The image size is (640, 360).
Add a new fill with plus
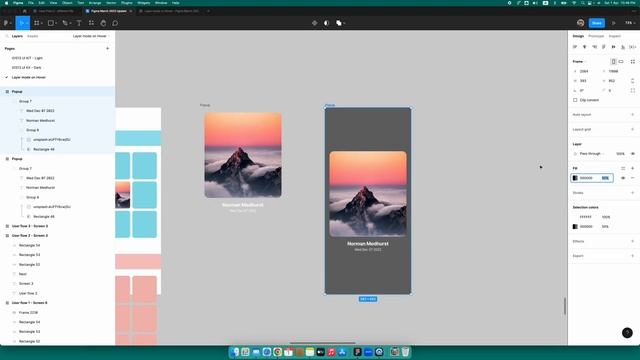pos(633,168)
